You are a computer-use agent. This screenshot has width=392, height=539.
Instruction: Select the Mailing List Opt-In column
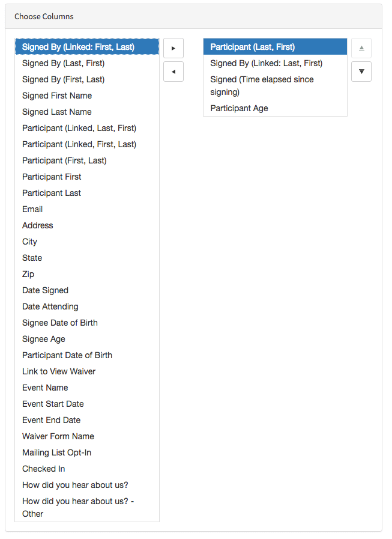click(56, 452)
